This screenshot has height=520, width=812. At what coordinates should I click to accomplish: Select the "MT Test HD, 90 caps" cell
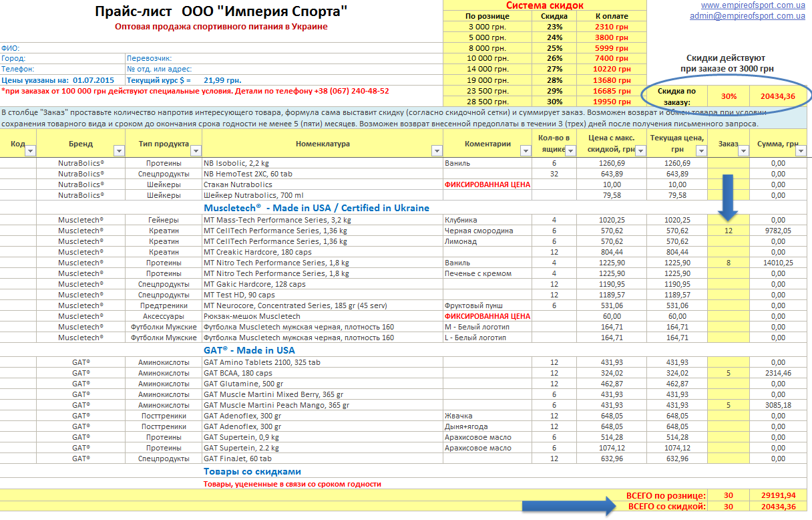(322, 295)
